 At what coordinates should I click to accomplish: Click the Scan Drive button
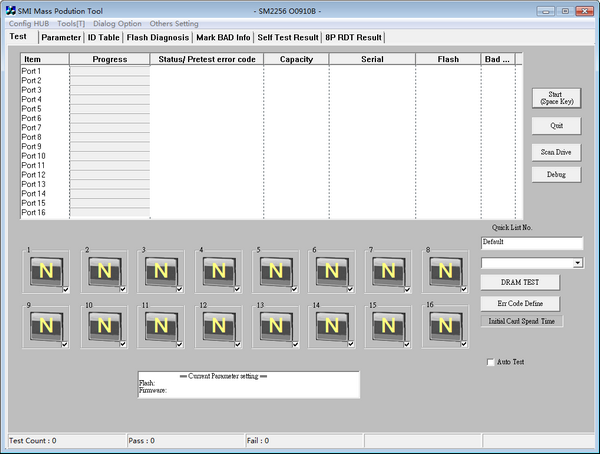pyautogui.click(x=556, y=152)
